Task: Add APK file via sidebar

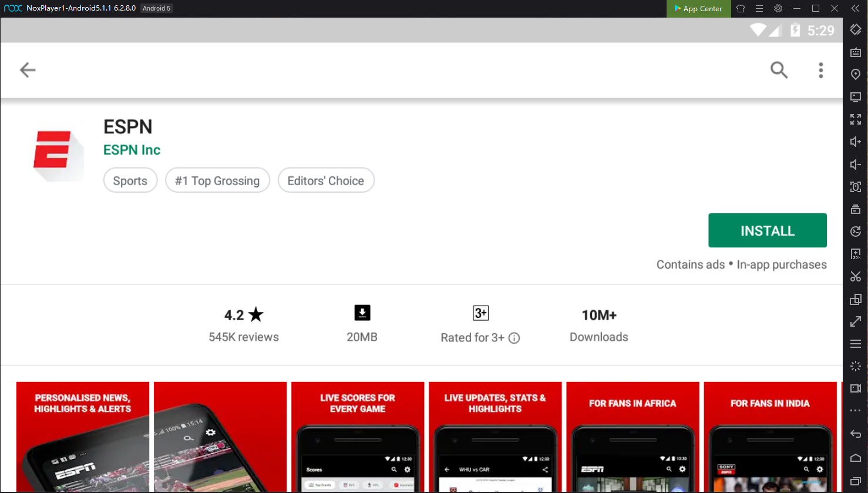Action: [x=856, y=254]
